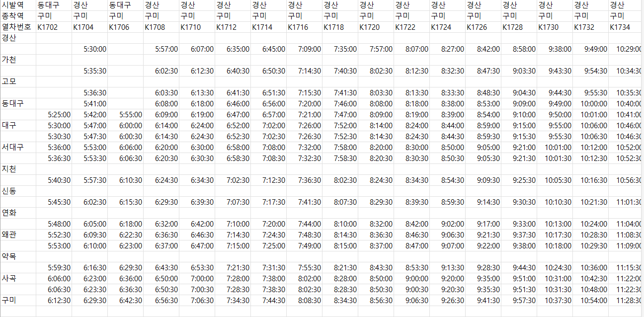Select the 동대구 origin cell above K1706
This screenshot has height=317, width=644.
pyautogui.click(x=126, y=5)
